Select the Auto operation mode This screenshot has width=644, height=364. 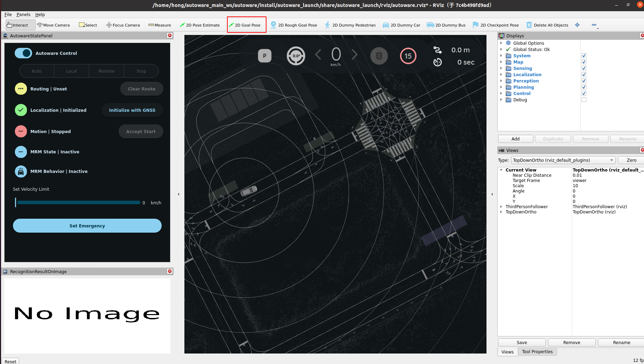(x=37, y=71)
